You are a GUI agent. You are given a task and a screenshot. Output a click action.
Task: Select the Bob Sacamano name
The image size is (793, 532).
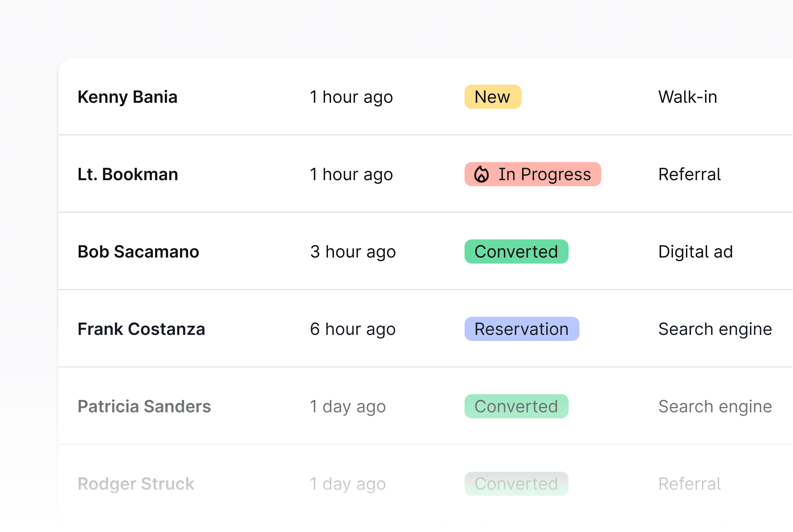pyautogui.click(x=138, y=252)
